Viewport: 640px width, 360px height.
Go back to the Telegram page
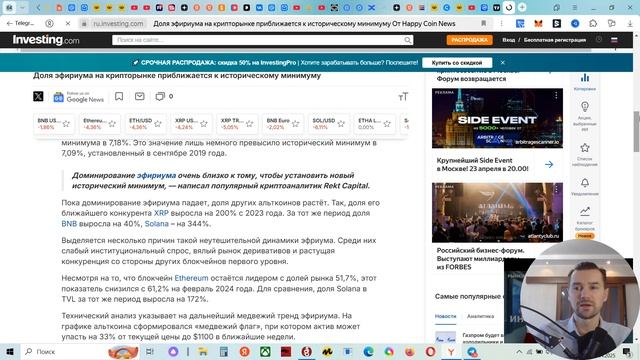pos(21,24)
